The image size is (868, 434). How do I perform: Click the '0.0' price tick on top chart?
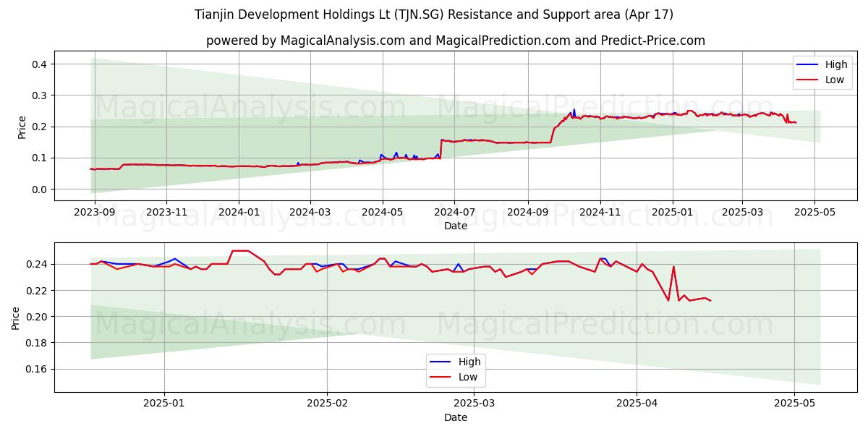click(39, 190)
